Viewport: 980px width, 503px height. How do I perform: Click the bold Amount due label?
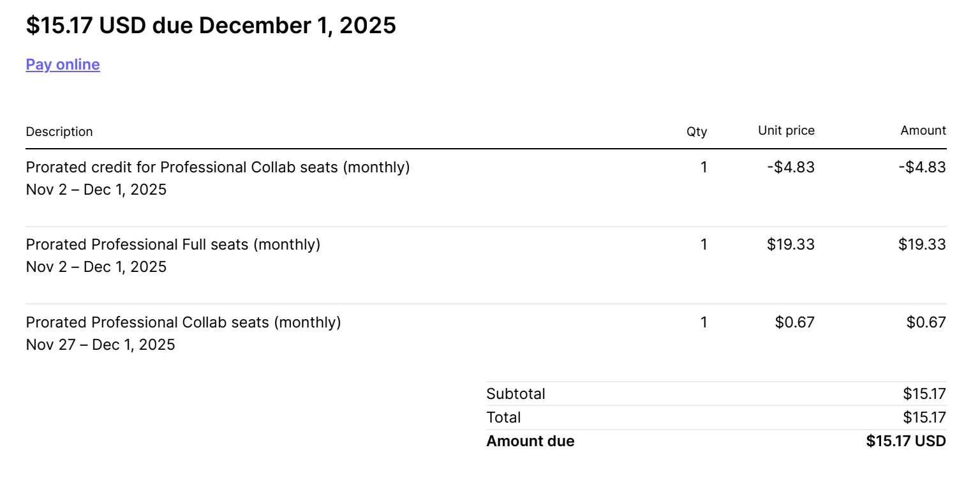530,441
